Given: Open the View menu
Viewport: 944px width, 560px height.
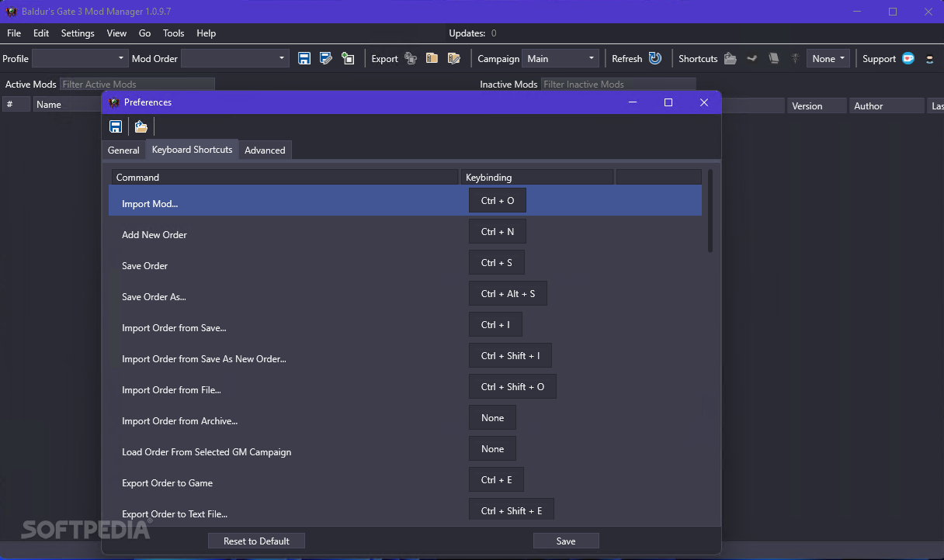Looking at the screenshot, I should pyautogui.click(x=116, y=33).
